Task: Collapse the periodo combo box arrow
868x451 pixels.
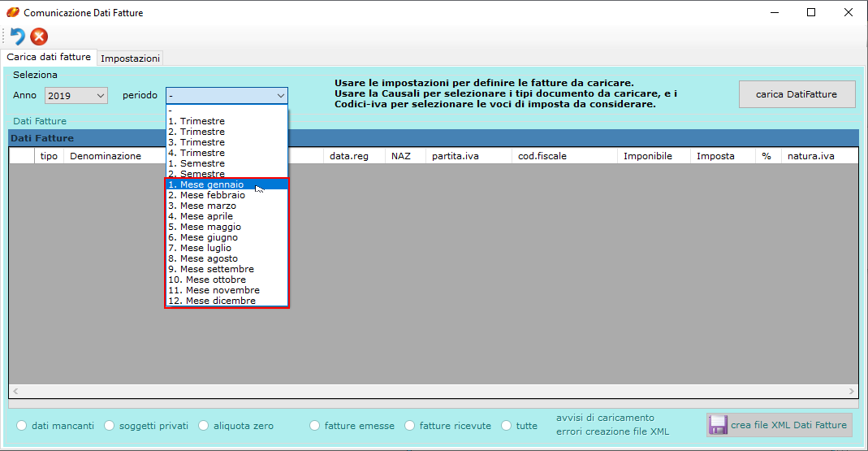Action: [x=280, y=96]
